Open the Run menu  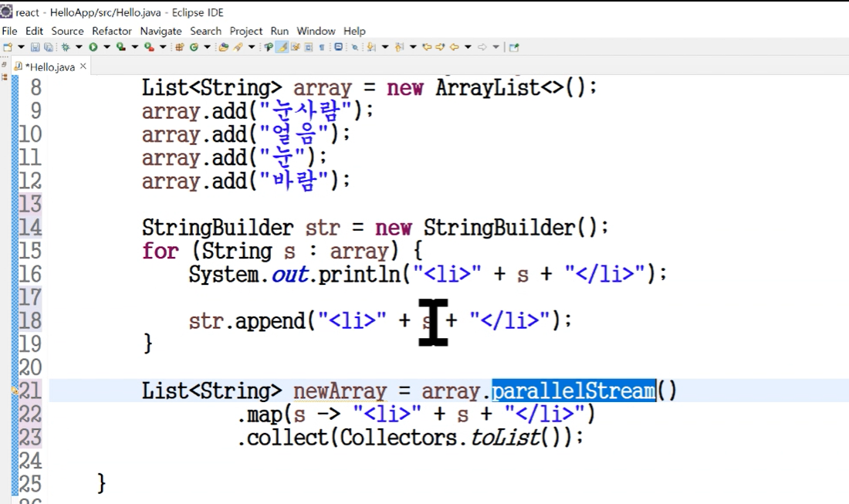279,31
